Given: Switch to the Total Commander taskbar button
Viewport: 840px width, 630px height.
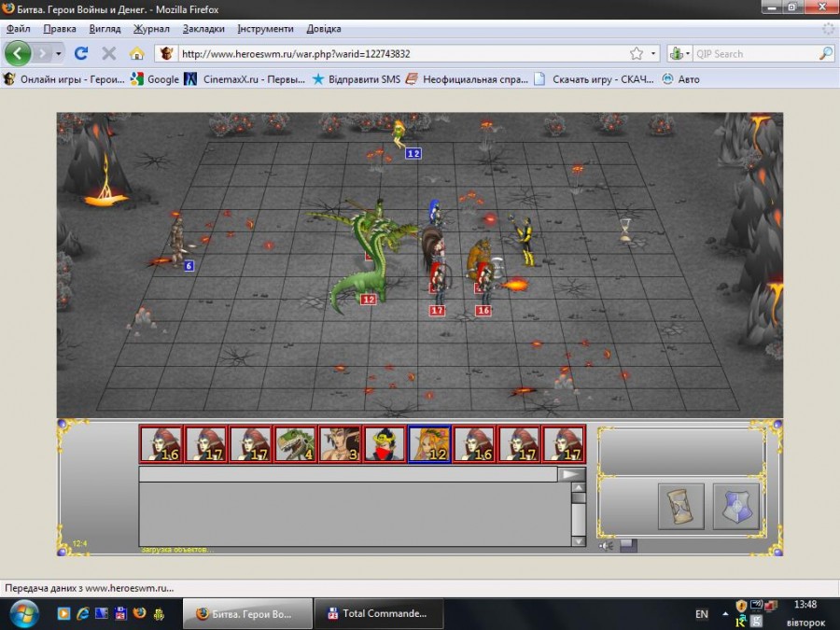Looking at the screenshot, I should tap(379, 614).
